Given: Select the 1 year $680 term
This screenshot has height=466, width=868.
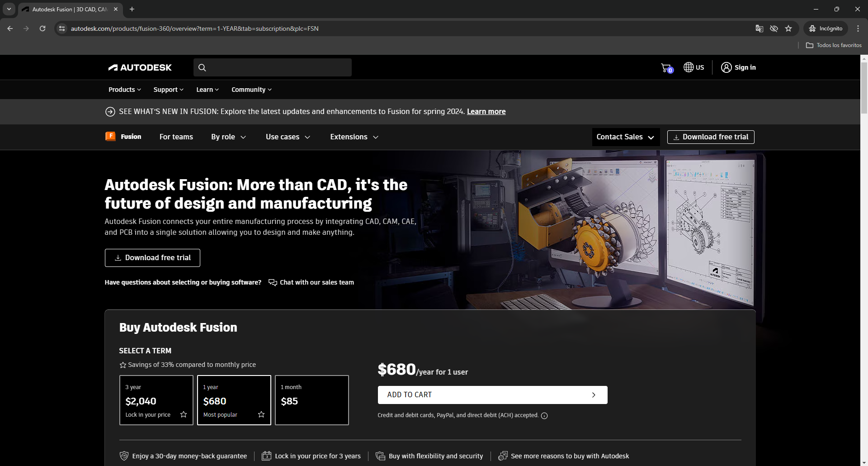Looking at the screenshot, I should tap(234, 400).
